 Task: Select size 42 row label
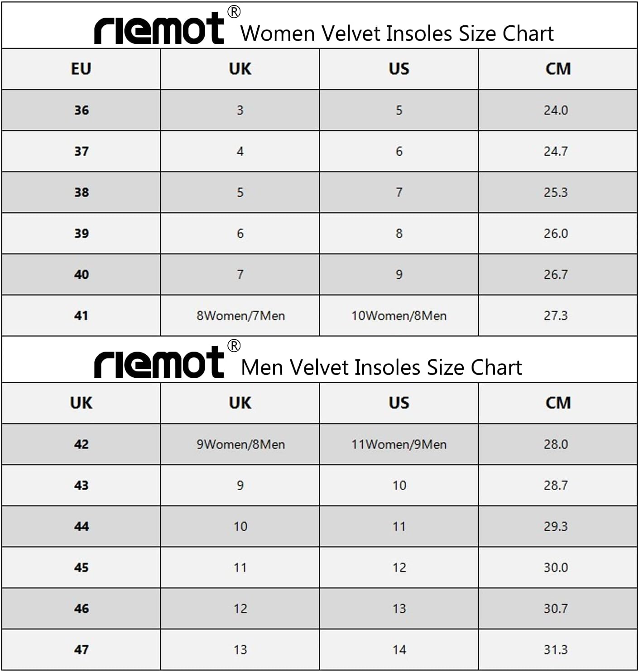[81, 444]
